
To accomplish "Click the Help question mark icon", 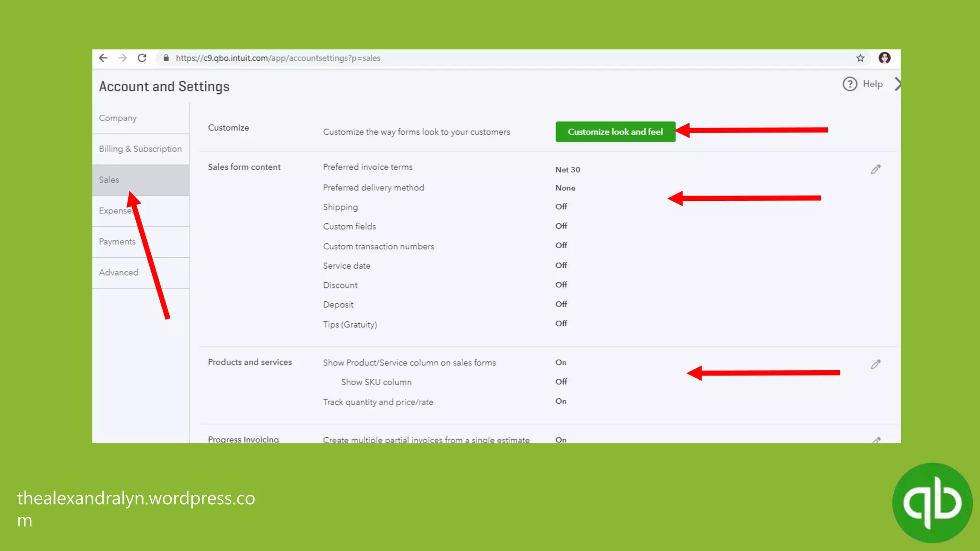I will tap(850, 84).
